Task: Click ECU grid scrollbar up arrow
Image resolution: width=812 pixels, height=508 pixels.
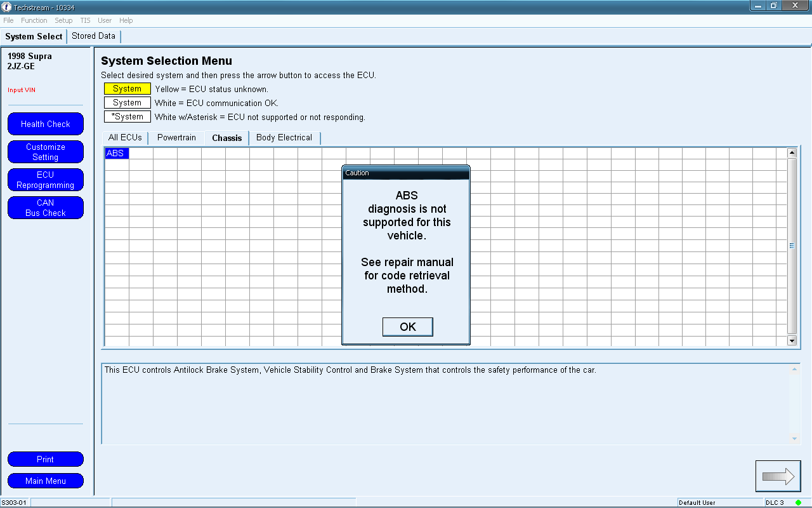Action: [792, 152]
